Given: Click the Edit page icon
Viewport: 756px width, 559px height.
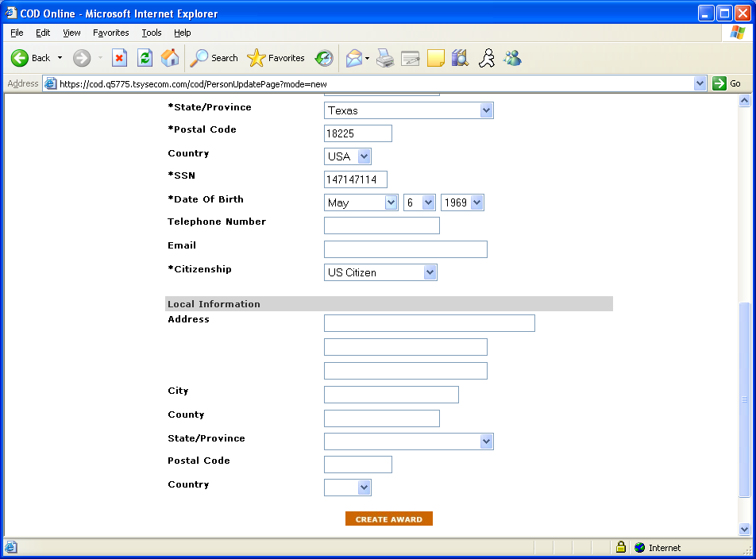Looking at the screenshot, I should pyautogui.click(x=411, y=58).
